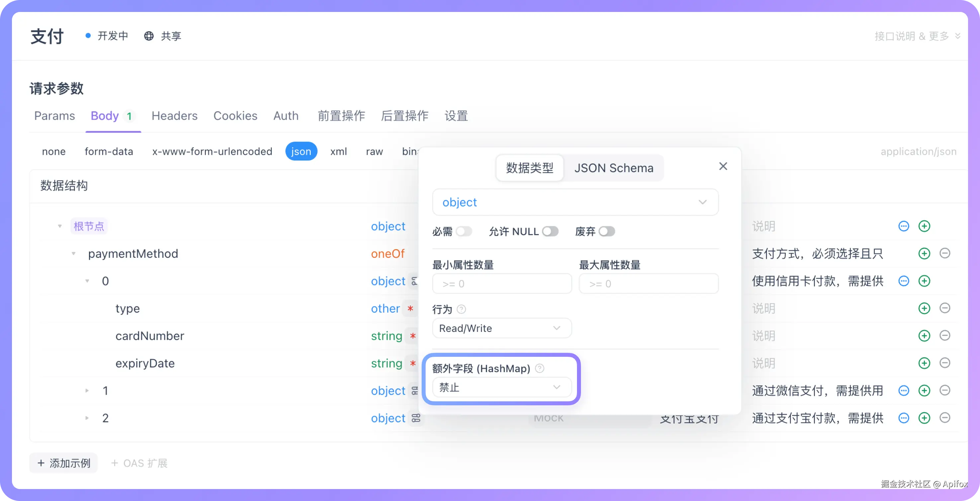Switch to the JSON Schema tab
The height and width of the screenshot is (501, 980).
[614, 168]
